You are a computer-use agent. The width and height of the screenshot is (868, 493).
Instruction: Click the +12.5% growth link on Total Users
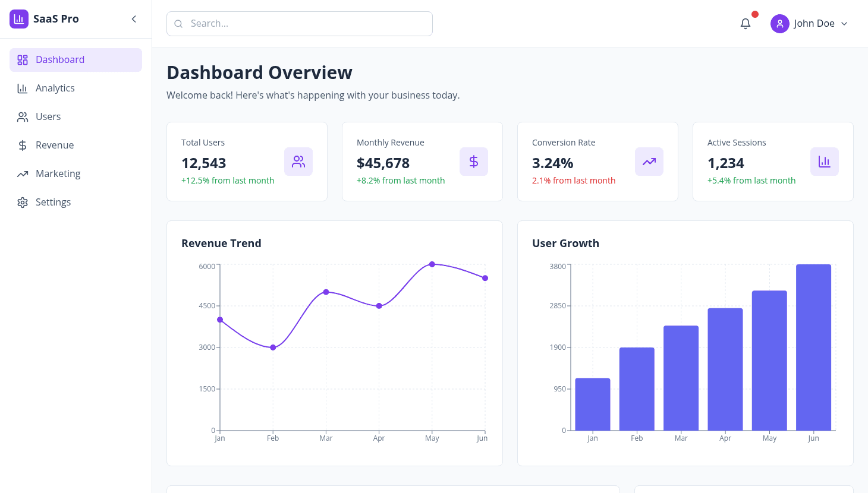click(228, 180)
